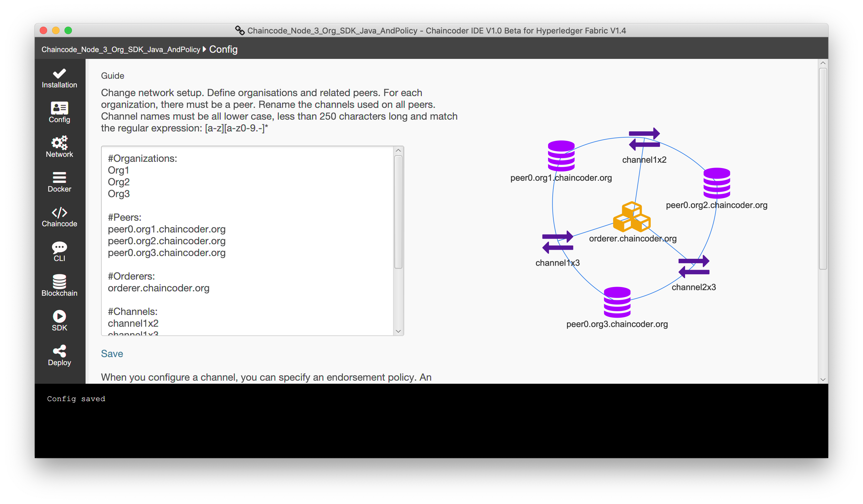Click the peer0.org3 database node
863x504 pixels.
(617, 302)
